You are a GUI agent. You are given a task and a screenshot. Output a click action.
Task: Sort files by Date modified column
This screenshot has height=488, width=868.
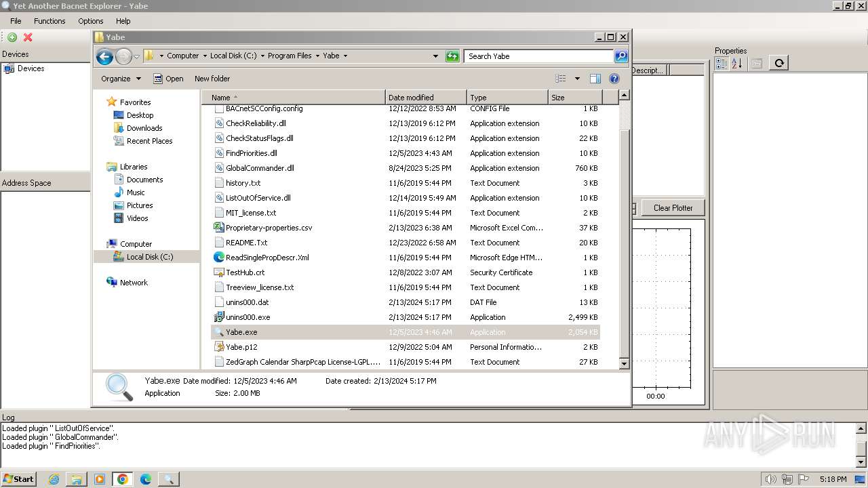coord(426,98)
